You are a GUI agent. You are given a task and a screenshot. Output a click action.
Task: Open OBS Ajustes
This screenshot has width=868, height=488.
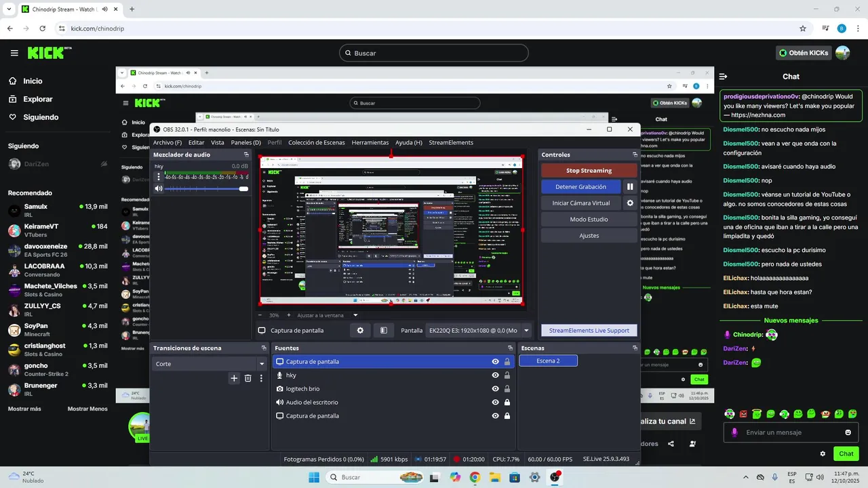tap(589, 235)
